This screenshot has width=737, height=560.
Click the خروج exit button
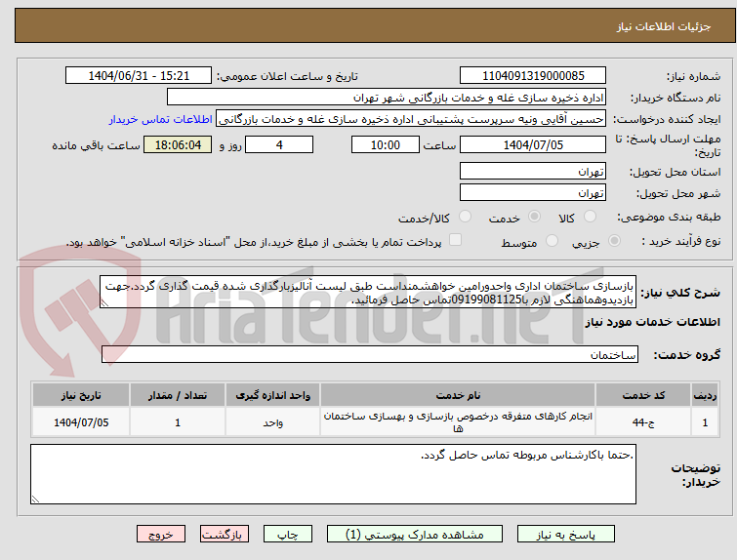pyautogui.click(x=161, y=535)
